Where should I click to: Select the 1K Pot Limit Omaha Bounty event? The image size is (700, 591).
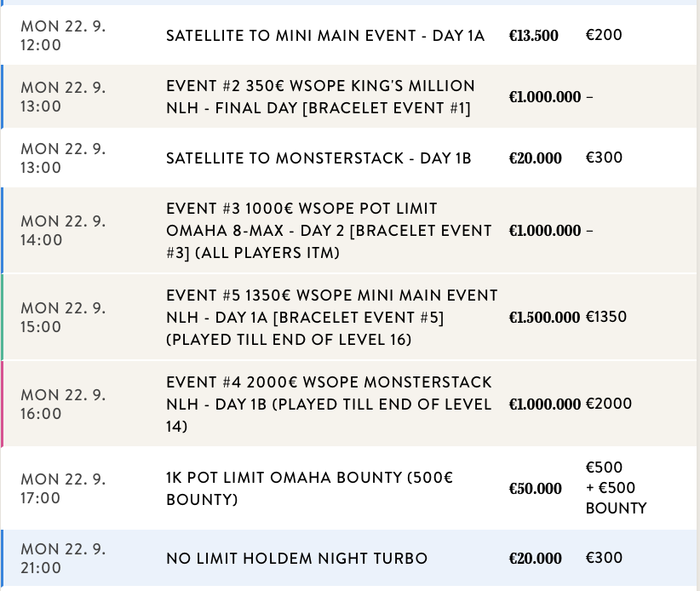(309, 489)
